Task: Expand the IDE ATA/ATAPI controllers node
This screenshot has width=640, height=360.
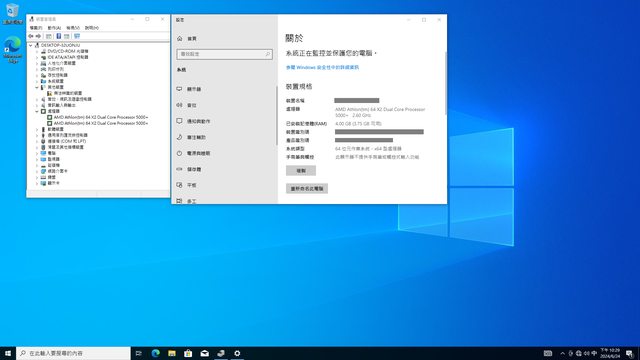Action: click(37, 58)
